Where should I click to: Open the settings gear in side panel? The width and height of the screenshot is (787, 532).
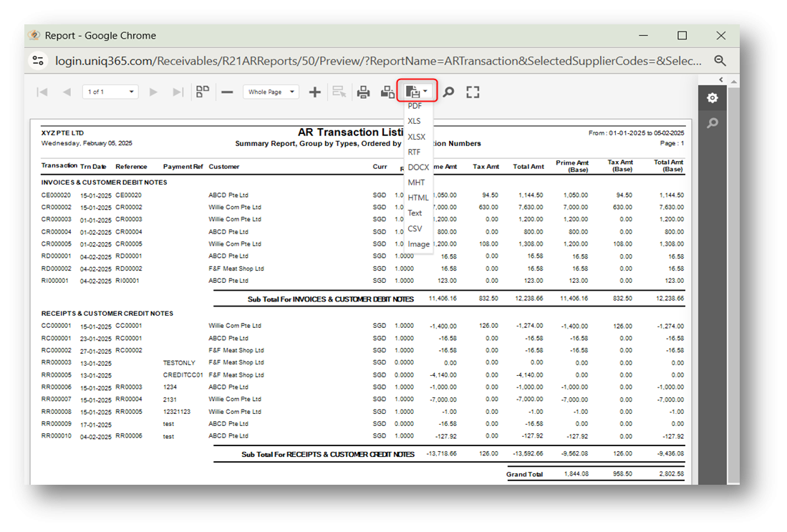[713, 98]
